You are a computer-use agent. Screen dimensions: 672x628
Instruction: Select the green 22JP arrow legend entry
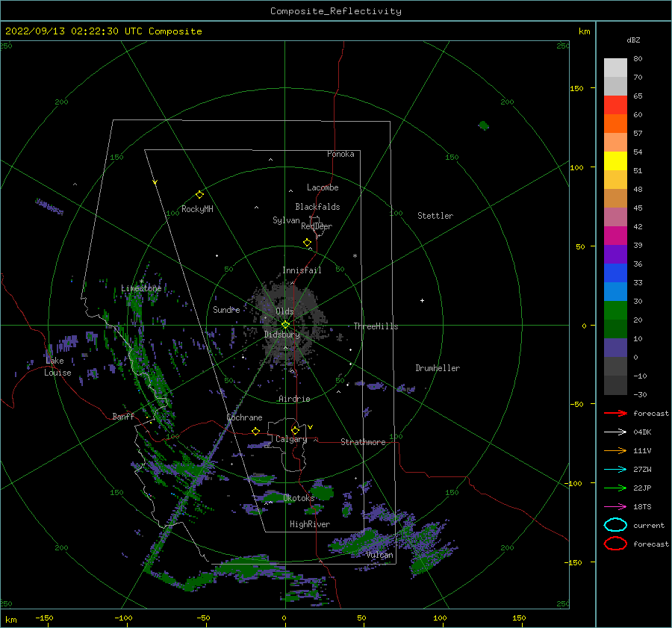615,488
